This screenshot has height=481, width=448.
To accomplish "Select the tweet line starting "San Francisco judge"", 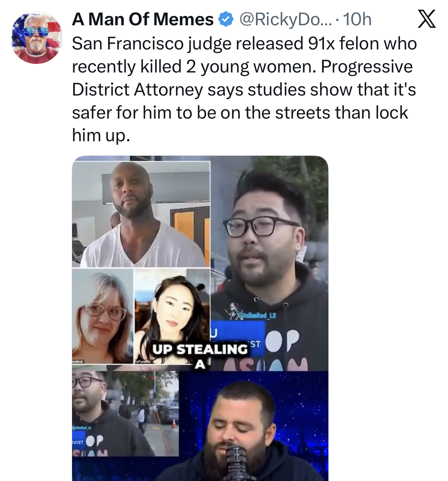I will 244,43.
